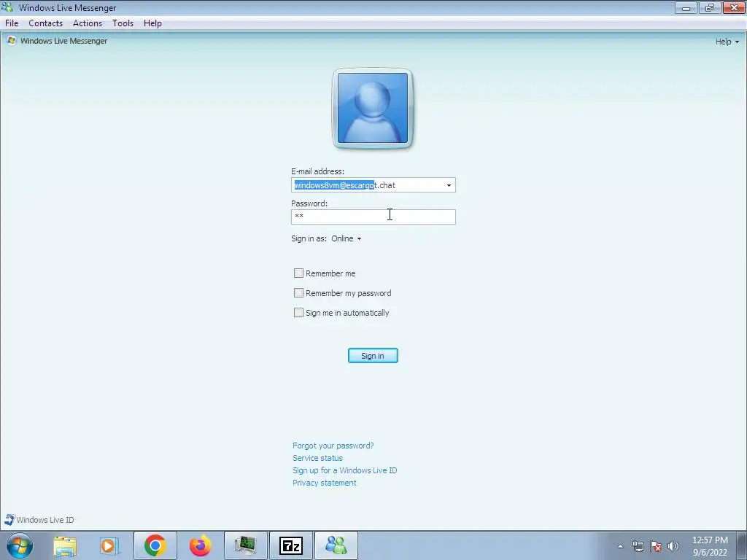Open the Forgot your password link
This screenshot has height=560, width=747.
click(333, 446)
